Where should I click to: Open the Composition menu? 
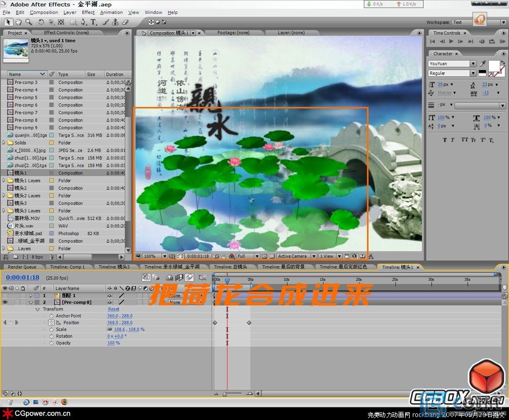44,12
